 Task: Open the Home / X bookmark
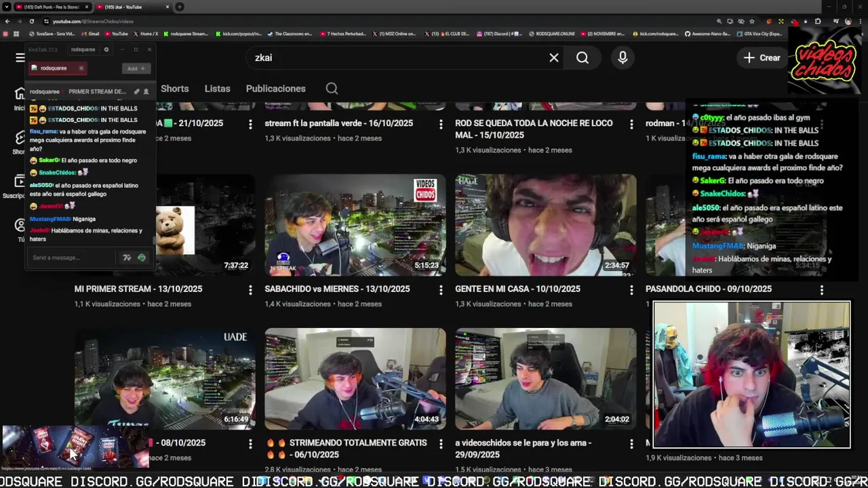point(146,33)
